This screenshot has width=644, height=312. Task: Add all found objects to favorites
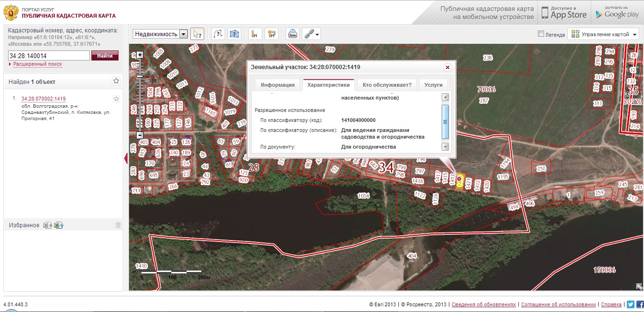[116, 81]
